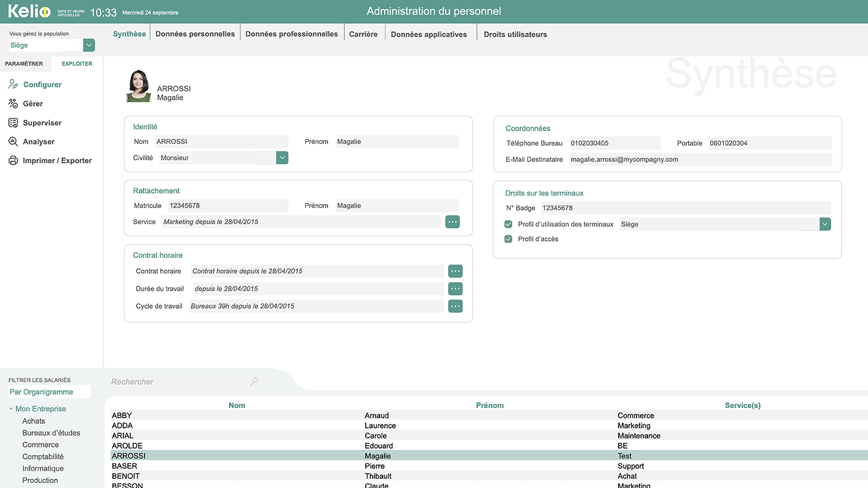Select Comptabilité in the organization tree
Screen dimensions: 868x488
pos(42,456)
